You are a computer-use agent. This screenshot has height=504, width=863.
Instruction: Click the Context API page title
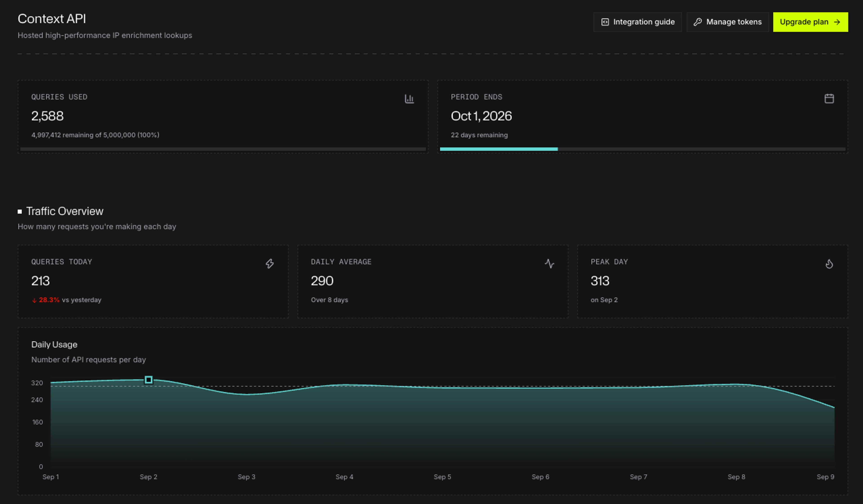[x=52, y=19]
